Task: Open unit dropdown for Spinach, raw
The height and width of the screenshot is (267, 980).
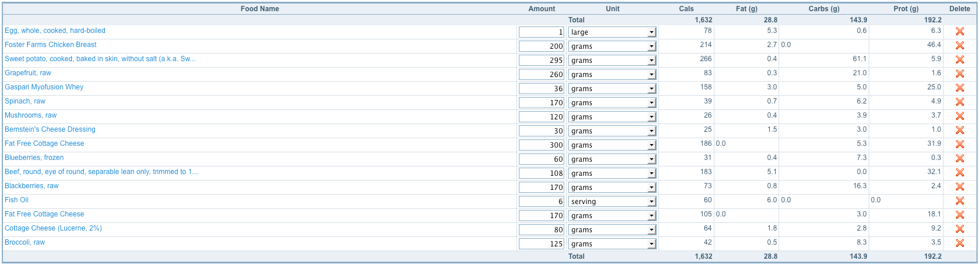Action: (x=612, y=103)
